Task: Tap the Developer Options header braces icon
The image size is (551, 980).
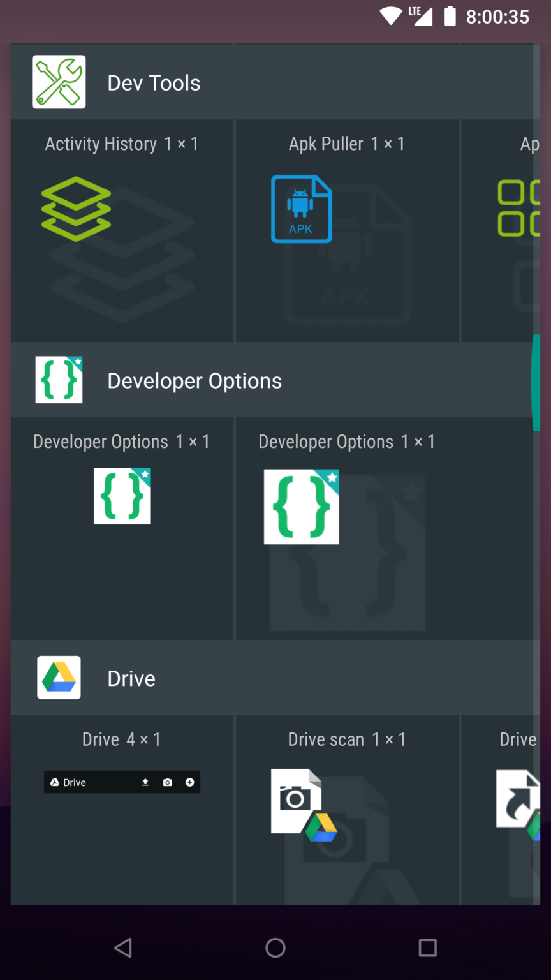Action: click(x=59, y=380)
